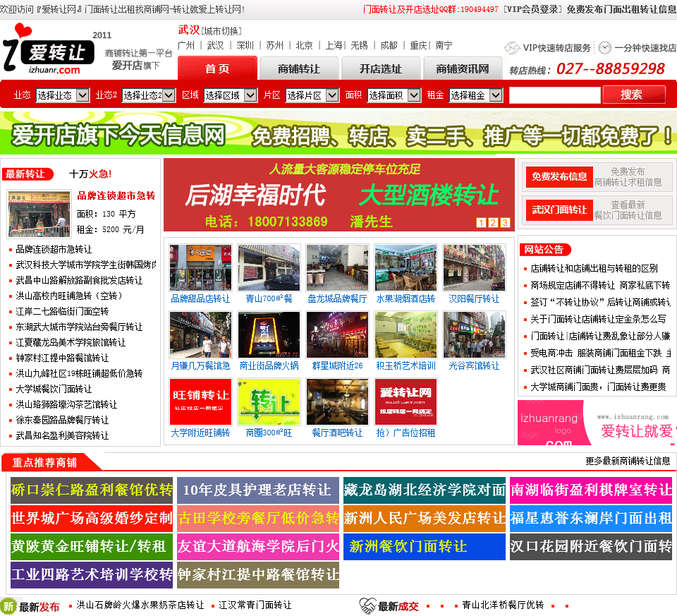Open the 选择面积 dropdown
The image size is (677, 616).
tap(394, 95)
